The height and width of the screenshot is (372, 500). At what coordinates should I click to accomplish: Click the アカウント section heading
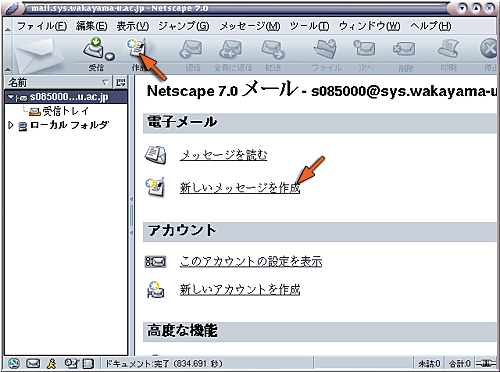coord(182,230)
